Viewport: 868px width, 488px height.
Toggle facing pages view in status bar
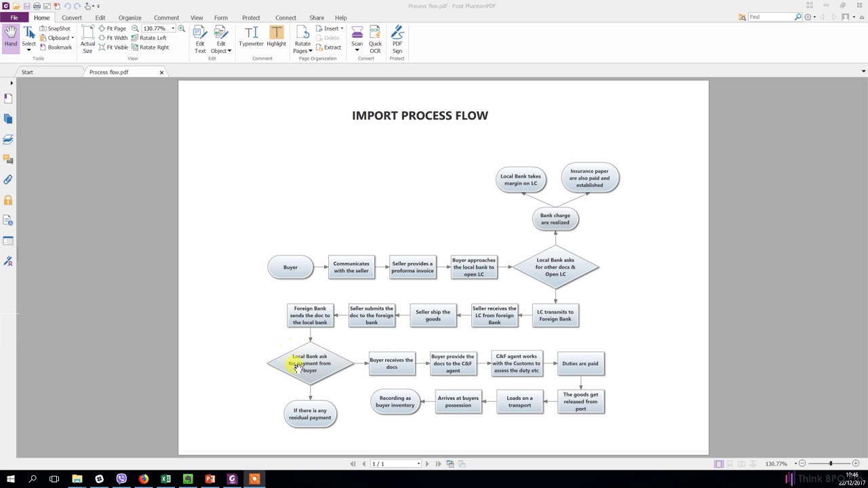pyautogui.click(x=742, y=464)
